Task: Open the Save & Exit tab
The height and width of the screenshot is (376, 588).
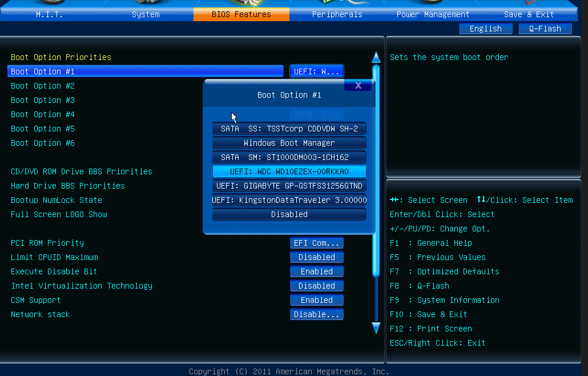Action: (529, 14)
